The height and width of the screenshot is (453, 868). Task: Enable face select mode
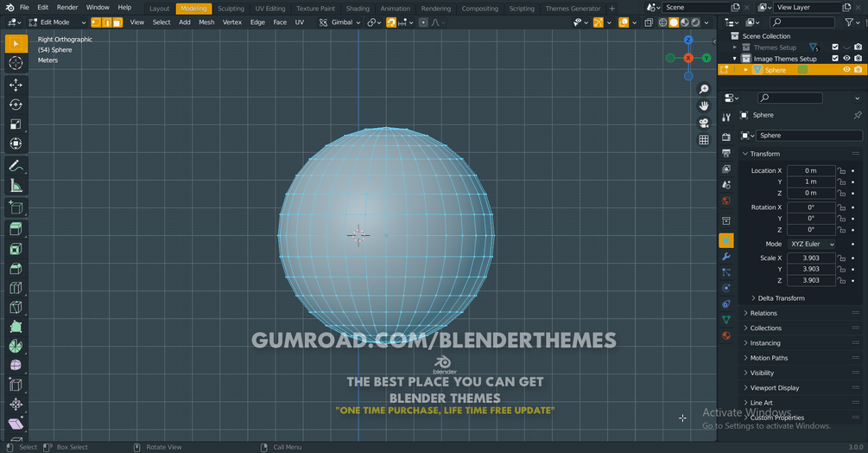[x=117, y=22]
